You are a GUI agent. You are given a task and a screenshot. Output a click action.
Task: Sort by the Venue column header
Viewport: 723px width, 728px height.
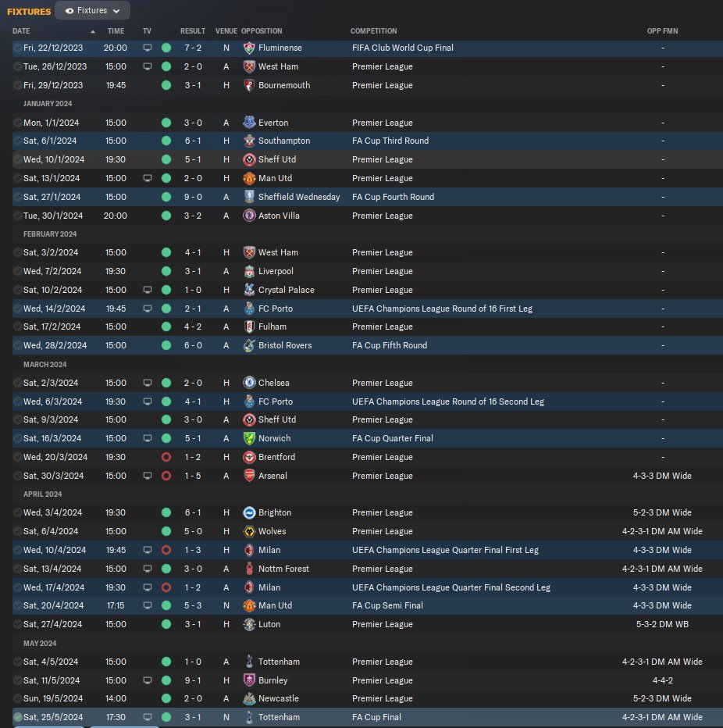(226, 31)
